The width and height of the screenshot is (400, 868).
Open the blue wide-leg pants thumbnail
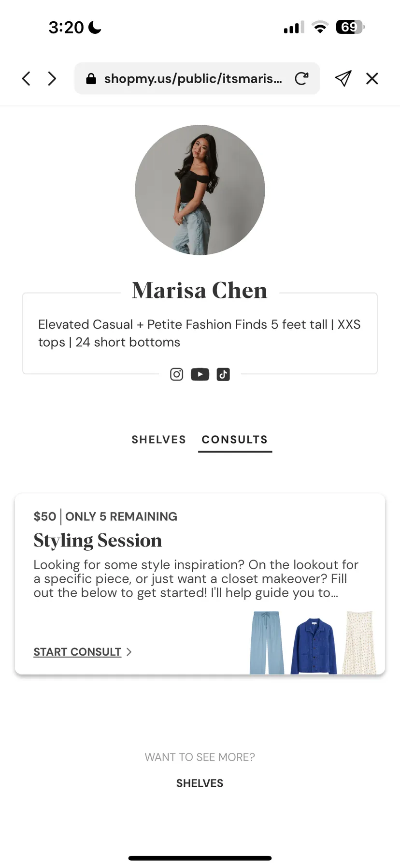point(267,642)
